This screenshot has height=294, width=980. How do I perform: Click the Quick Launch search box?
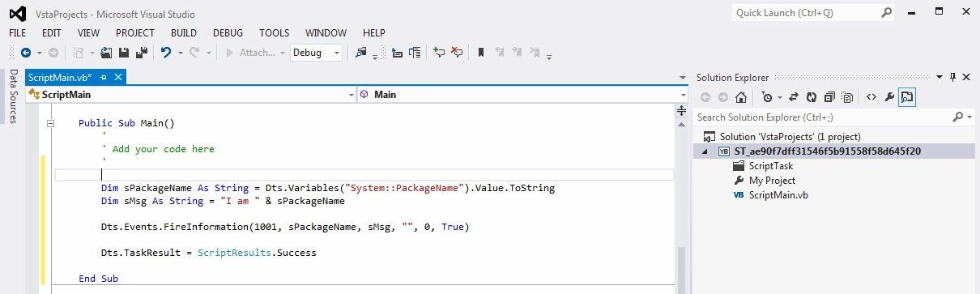pyautogui.click(x=814, y=13)
